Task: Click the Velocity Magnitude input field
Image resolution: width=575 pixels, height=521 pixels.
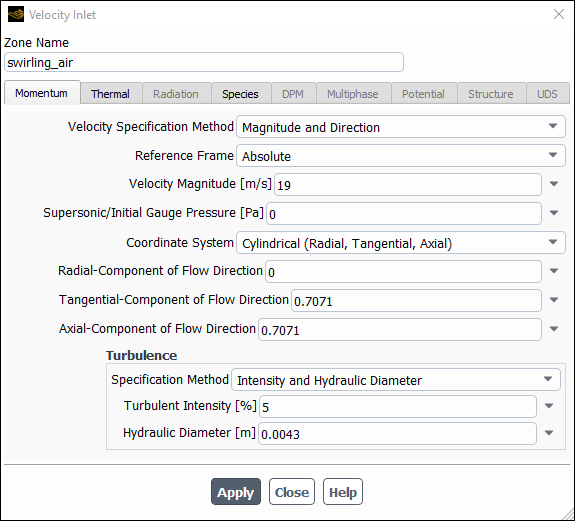Action: [408, 184]
